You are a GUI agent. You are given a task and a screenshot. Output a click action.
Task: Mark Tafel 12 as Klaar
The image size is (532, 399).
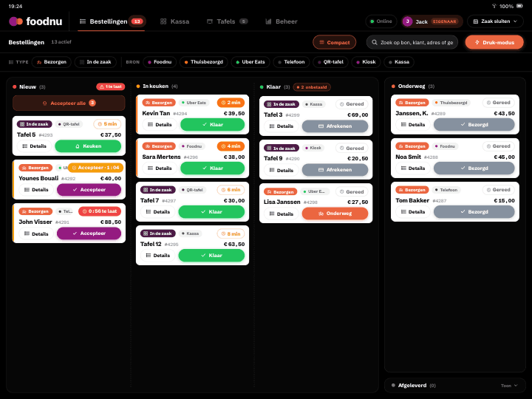pyautogui.click(x=211, y=256)
